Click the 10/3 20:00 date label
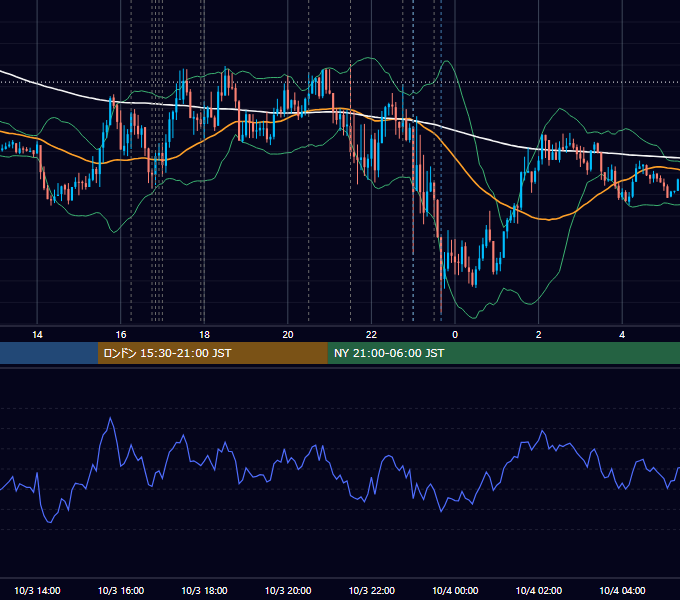Image resolution: width=680 pixels, height=600 pixels. click(x=288, y=590)
